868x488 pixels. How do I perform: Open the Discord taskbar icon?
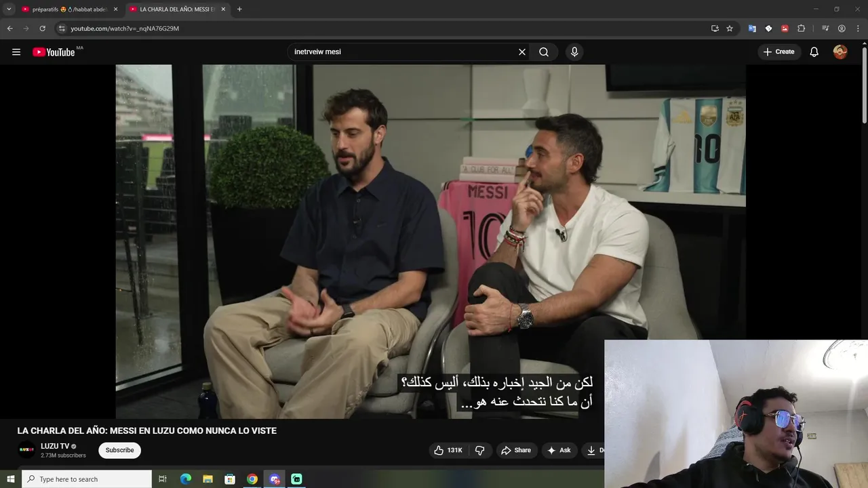(x=275, y=479)
